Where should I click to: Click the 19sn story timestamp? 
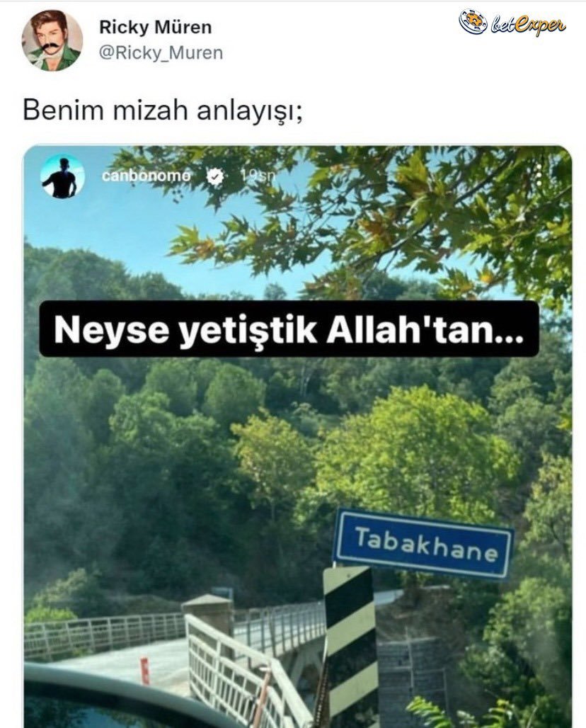point(258,176)
